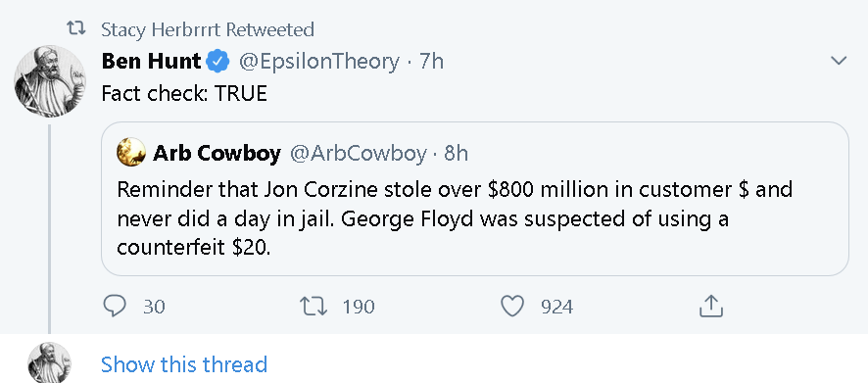The image size is (868, 383).
Task: Open the tweet options chevron dropdown
Action: [x=840, y=61]
